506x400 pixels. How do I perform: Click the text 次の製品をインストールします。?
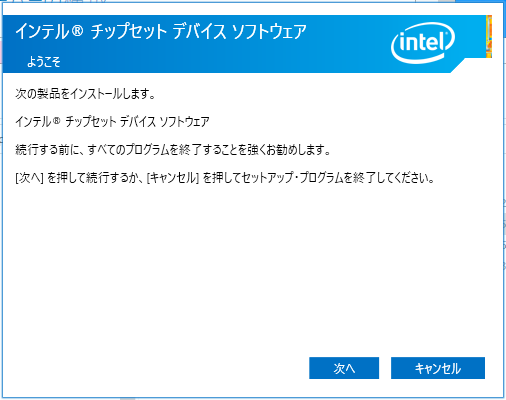pyautogui.click(x=85, y=94)
